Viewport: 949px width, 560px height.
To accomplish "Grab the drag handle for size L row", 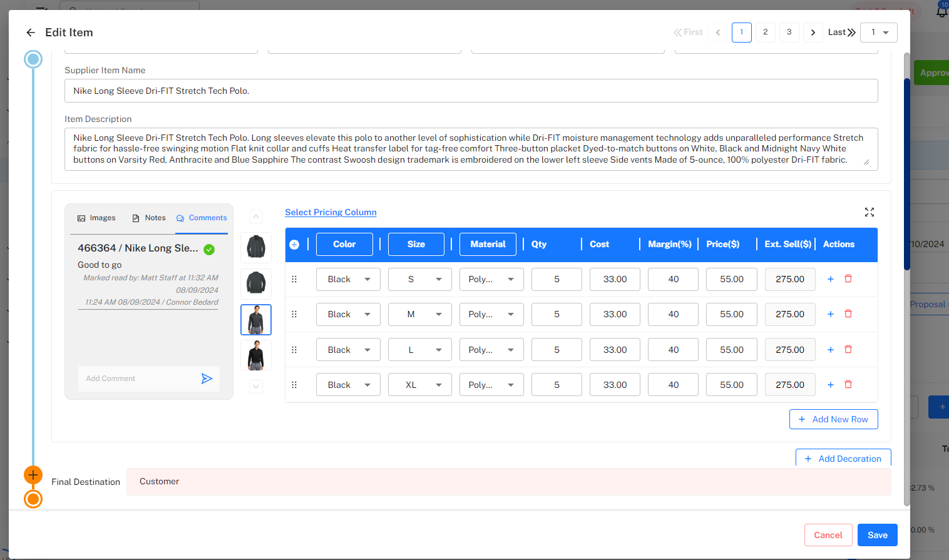I will click(x=294, y=350).
